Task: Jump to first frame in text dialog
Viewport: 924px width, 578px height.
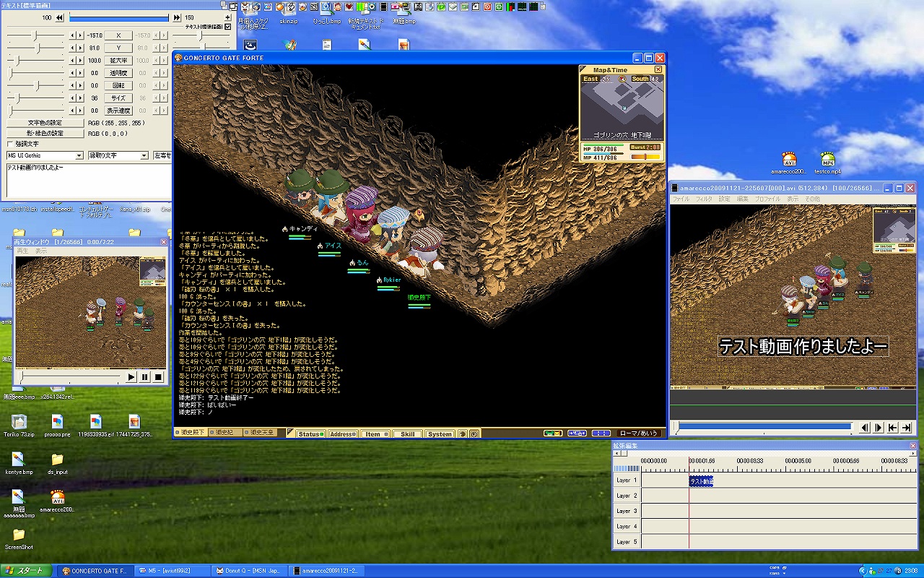Action: click(x=59, y=17)
